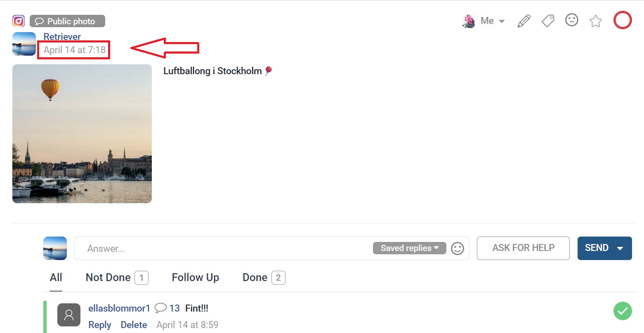Toggle the green done checkmark
This screenshot has width=644, height=333.
(623, 311)
